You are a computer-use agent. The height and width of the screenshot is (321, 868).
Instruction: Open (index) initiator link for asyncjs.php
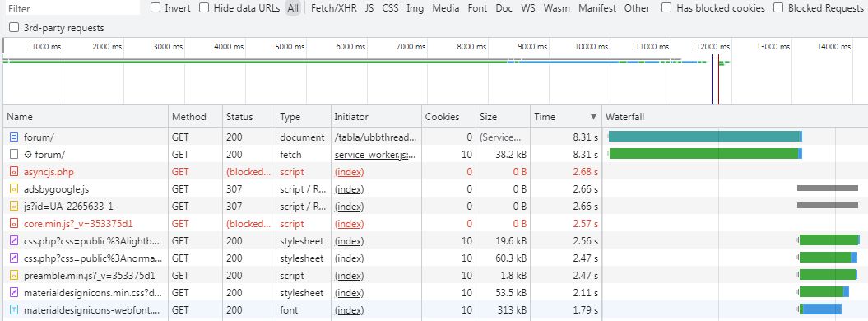[x=350, y=172]
